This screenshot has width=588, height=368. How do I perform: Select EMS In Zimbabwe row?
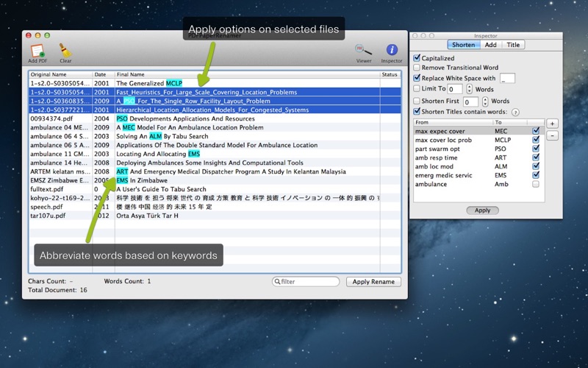pos(215,180)
